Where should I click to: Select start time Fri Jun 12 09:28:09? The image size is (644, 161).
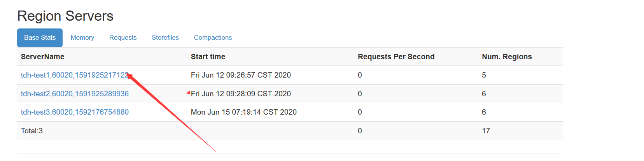240,94
